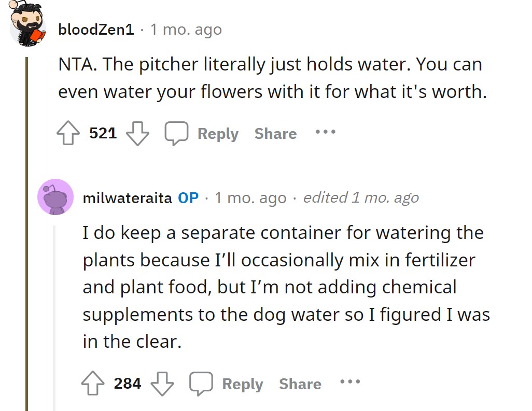Upvote bloodZen1's comment

(68, 133)
